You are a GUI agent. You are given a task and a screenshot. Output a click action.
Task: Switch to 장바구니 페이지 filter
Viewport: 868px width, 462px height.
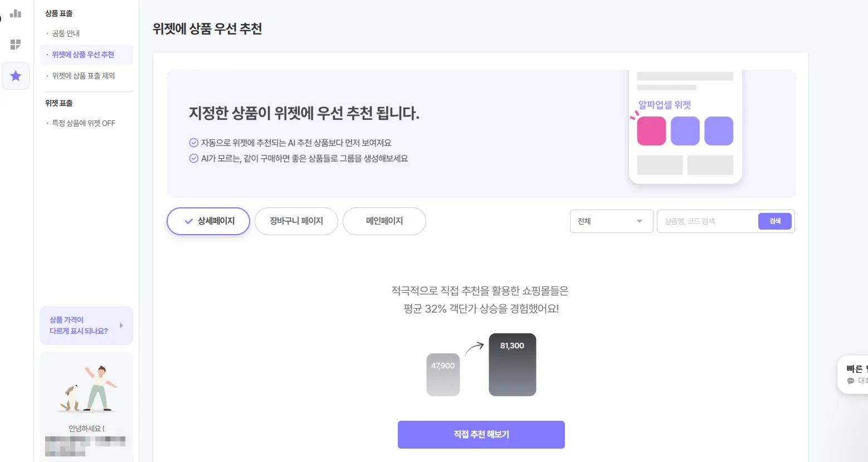296,221
